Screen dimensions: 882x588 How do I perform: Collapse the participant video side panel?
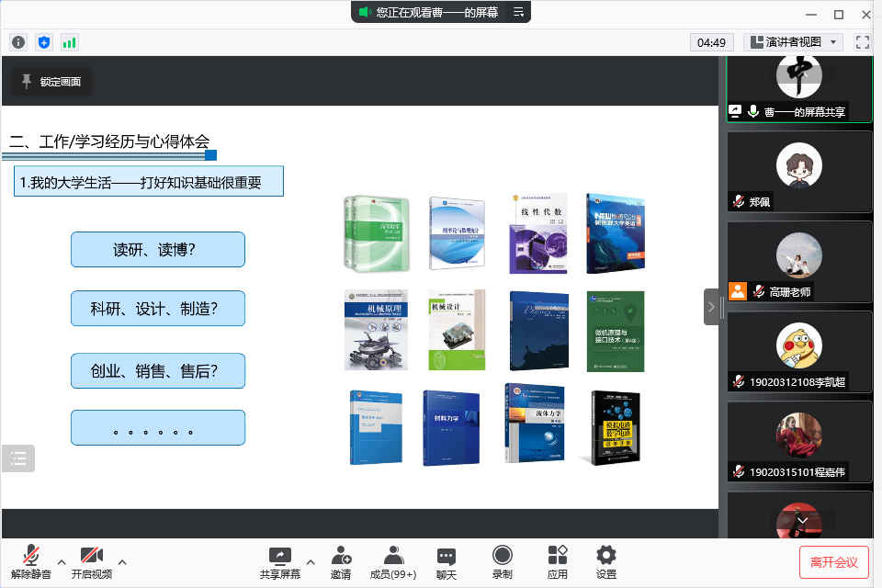tap(712, 307)
